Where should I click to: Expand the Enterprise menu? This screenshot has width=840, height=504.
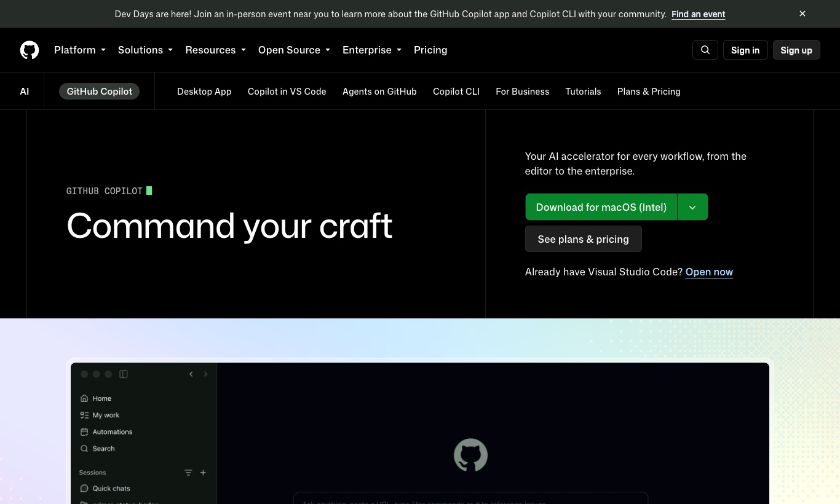(372, 50)
